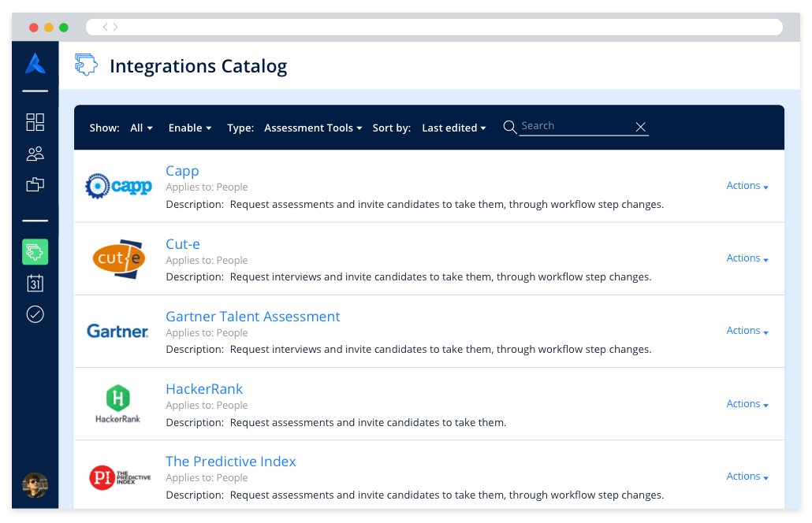Clear the search field with the X
This screenshot has width=812, height=523.
(x=641, y=127)
